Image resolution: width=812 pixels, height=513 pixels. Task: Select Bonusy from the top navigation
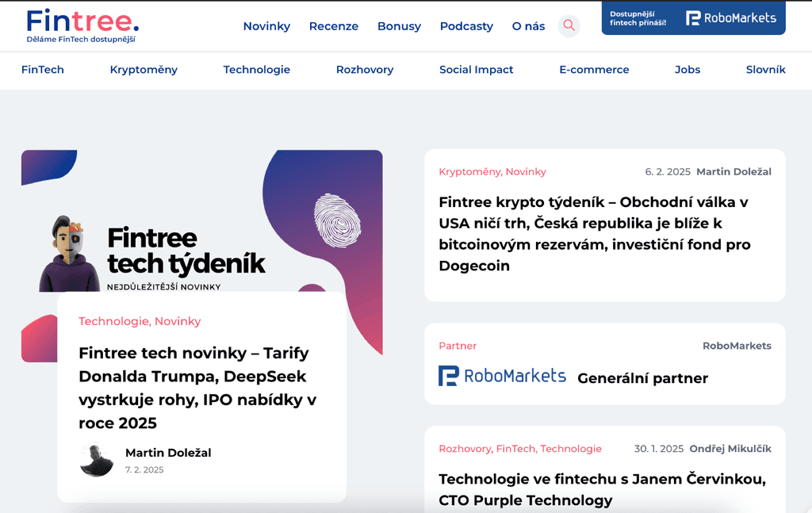pyautogui.click(x=399, y=26)
